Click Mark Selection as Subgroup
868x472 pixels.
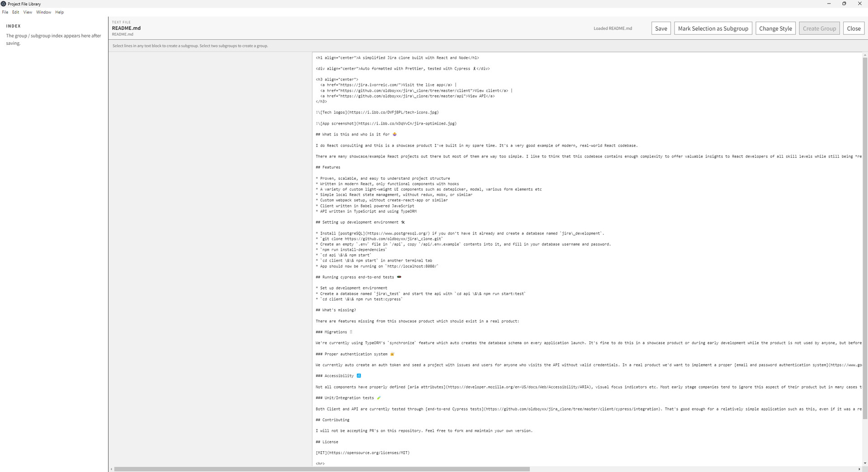[x=713, y=28]
